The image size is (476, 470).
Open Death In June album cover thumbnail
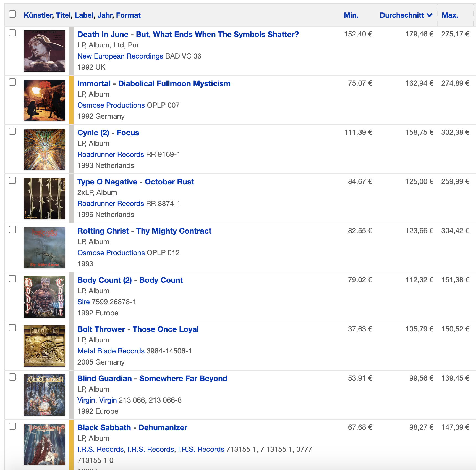coord(45,51)
